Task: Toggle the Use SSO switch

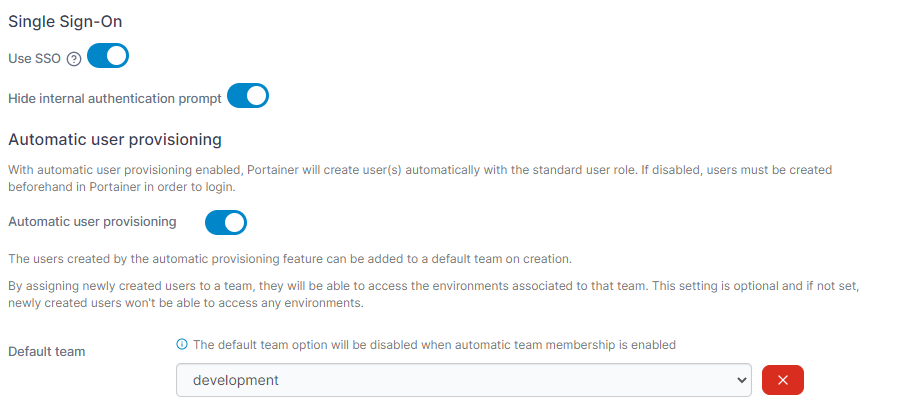Action: 108,55
